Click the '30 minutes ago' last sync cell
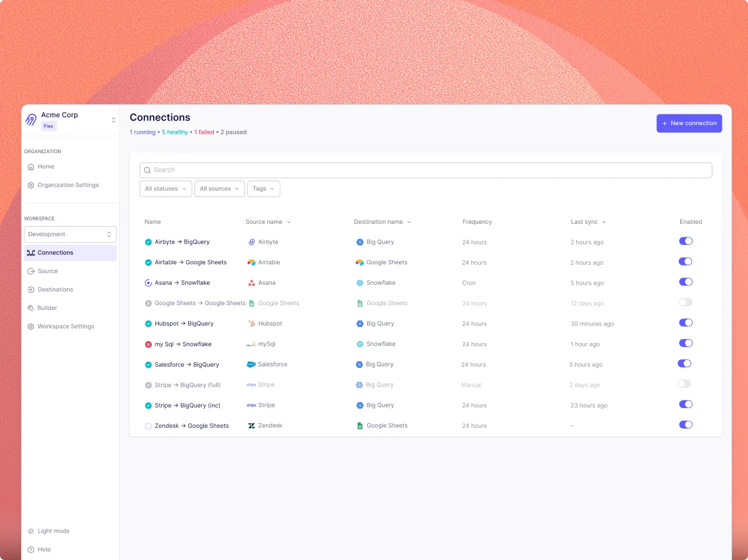 (592, 324)
